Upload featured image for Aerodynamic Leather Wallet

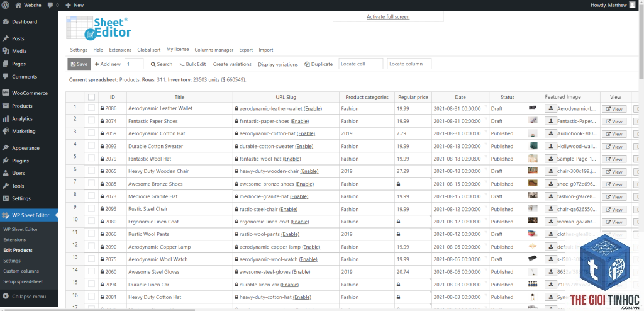(550, 109)
